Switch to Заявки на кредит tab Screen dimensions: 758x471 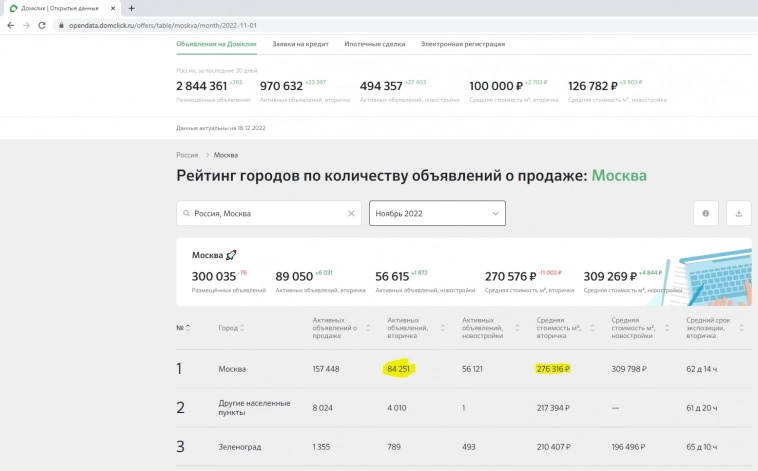click(300, 44)
